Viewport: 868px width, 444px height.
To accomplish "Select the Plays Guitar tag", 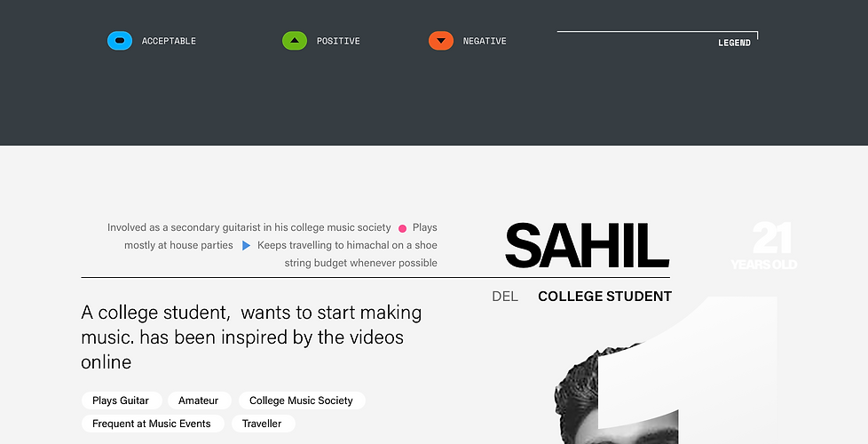I will [x=121, y=400].
